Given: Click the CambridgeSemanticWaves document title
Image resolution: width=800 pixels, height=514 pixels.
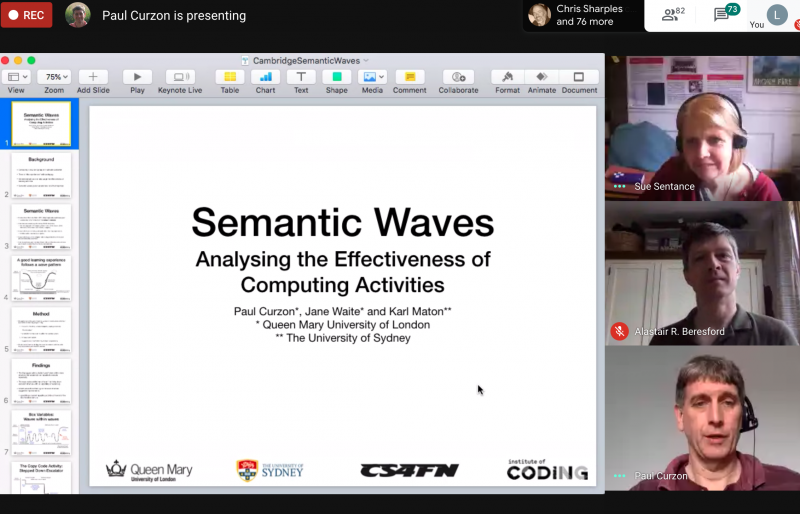Looking at the screenshot, I should (x=305, y=60).
